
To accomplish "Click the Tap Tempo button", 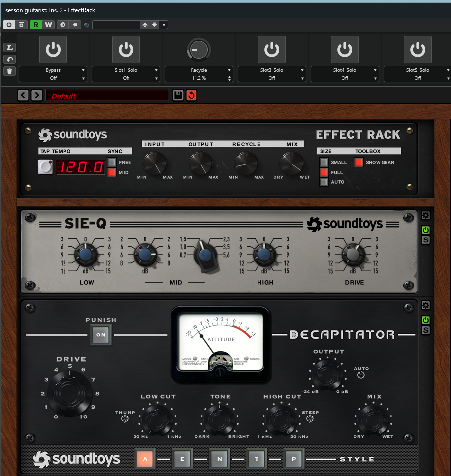I will 45,167.
